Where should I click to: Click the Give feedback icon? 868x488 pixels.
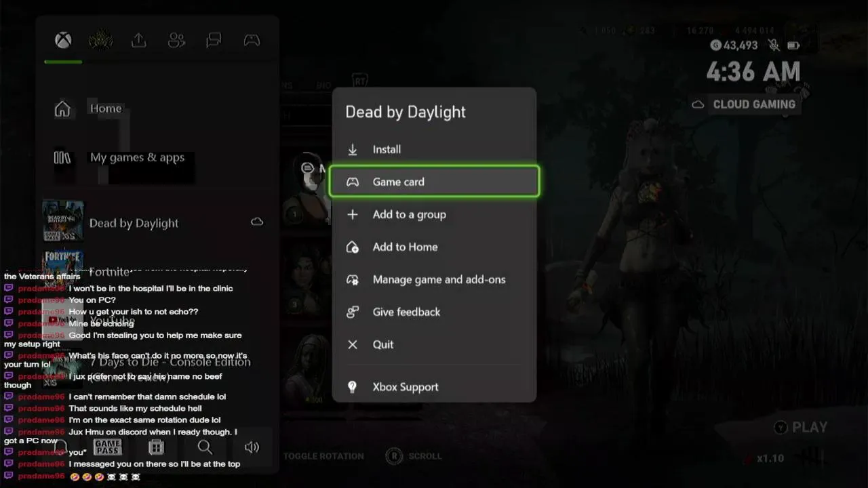(353, 312)
